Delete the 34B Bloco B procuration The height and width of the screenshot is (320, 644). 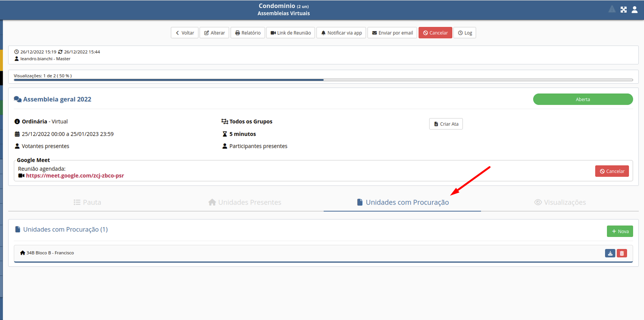[622, 253]
